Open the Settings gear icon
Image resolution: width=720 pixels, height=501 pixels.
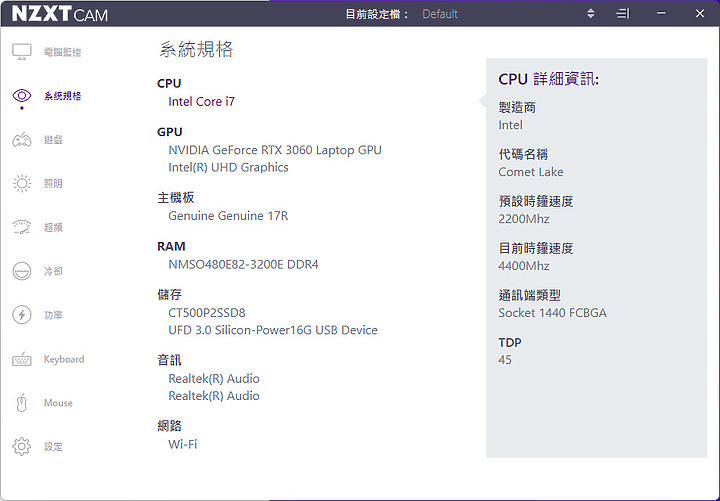[x=22, y=446]
